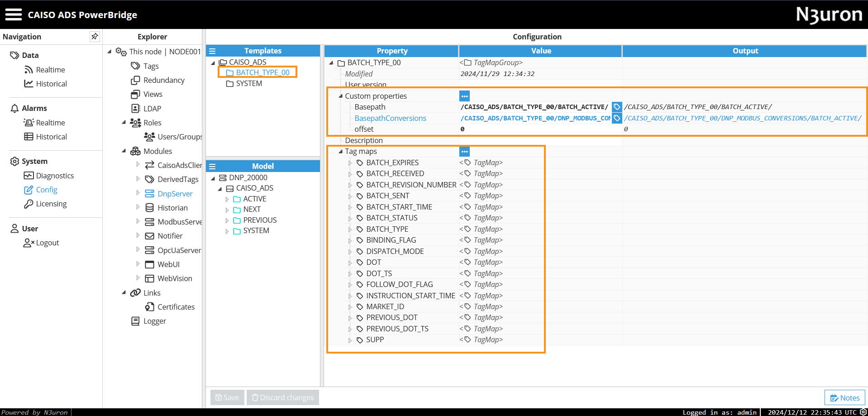
Task: Open Diagnostics under System
Action: click(x=55, y=176)
